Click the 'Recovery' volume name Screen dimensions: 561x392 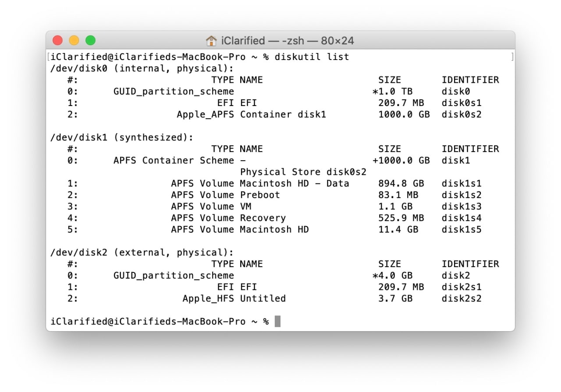tap(263, 218)
